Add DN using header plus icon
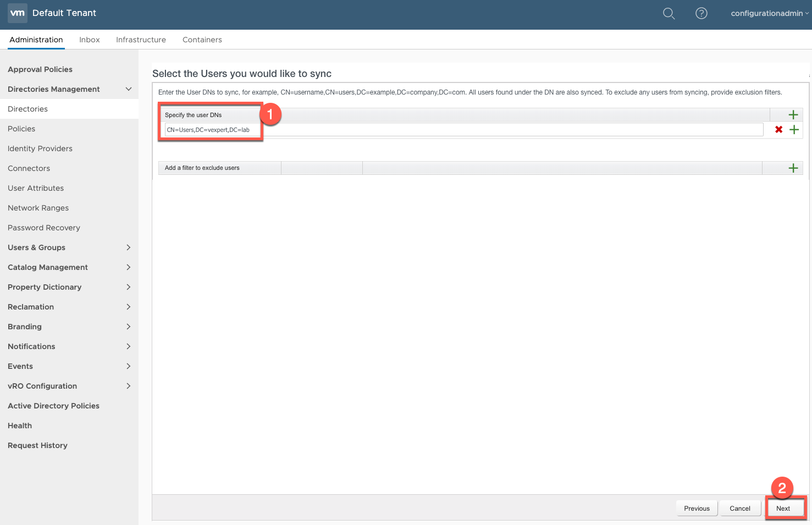This screenshot has width=812, height=525. pos(793,115)
